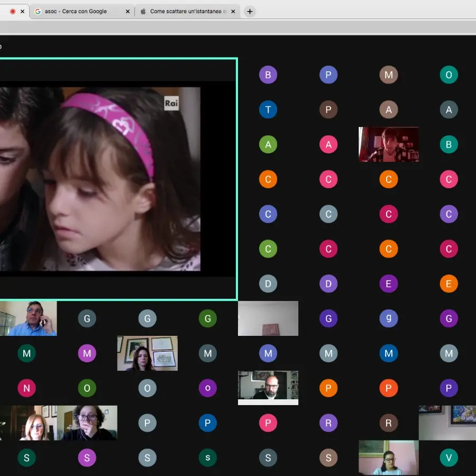Select video of girl in pink room

(388, 457)
